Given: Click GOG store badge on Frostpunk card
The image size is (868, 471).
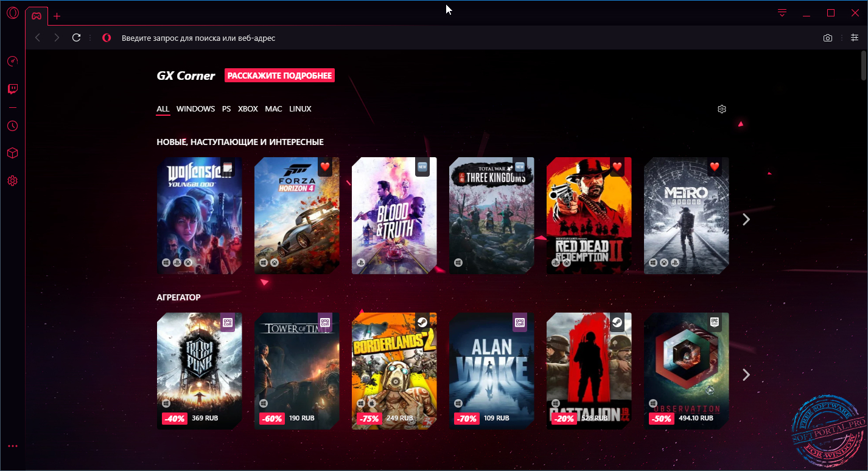Looking at the screenshot, I should tap(228, 322).
